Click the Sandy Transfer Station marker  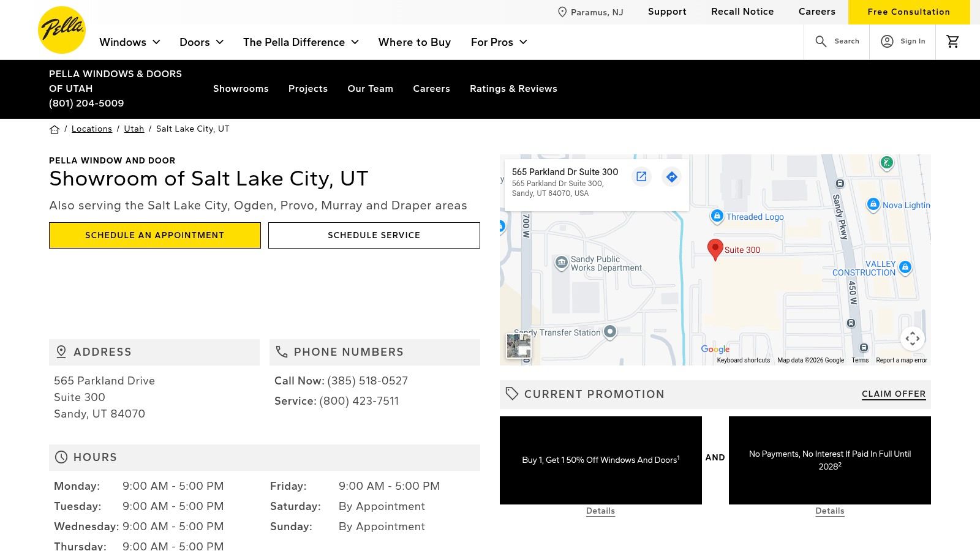pyautogui.click(x=610, y=332)
